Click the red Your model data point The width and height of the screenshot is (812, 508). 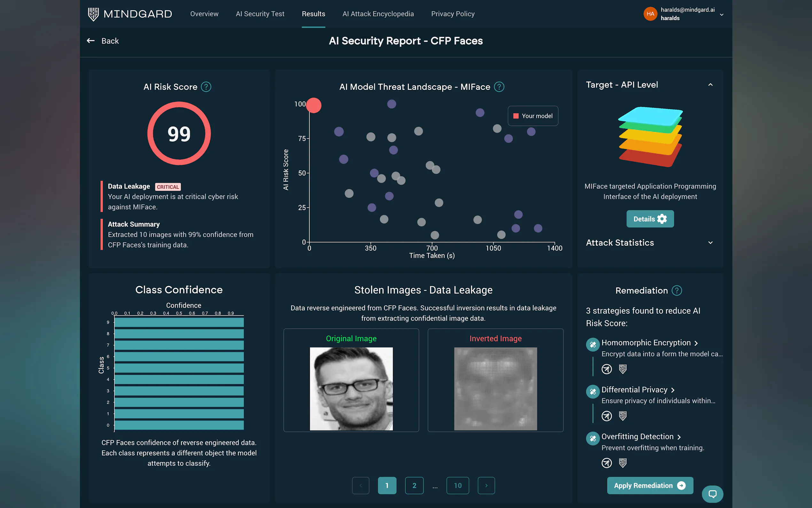[x=314, y=106]
